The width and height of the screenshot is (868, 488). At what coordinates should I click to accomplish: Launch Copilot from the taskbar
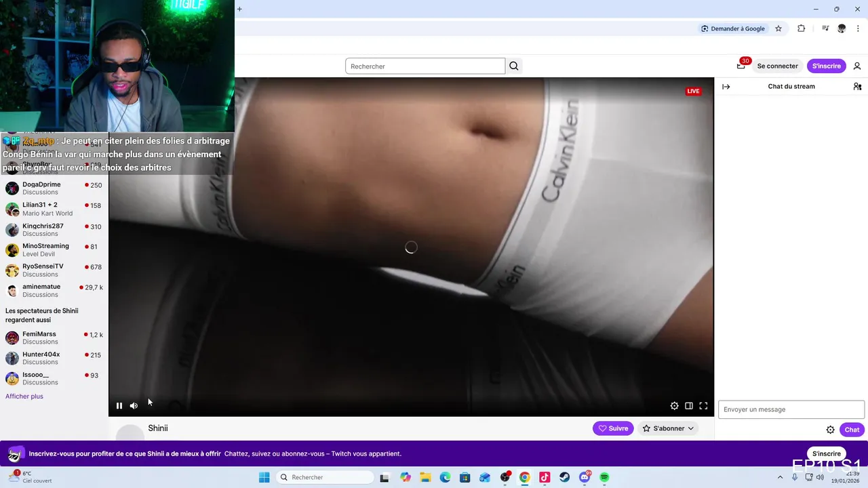pos(406,477)
